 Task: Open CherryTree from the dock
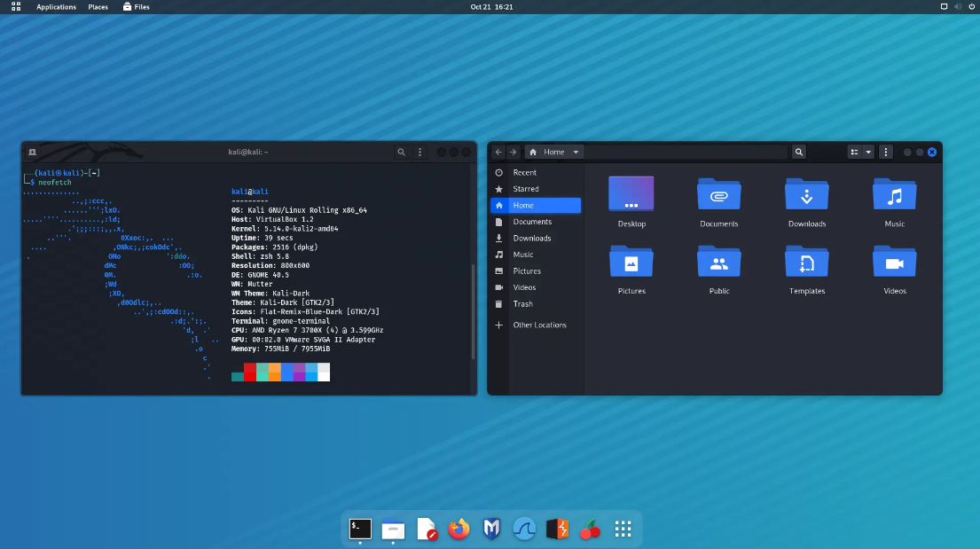pyautogui.click(x=590, y=529)
